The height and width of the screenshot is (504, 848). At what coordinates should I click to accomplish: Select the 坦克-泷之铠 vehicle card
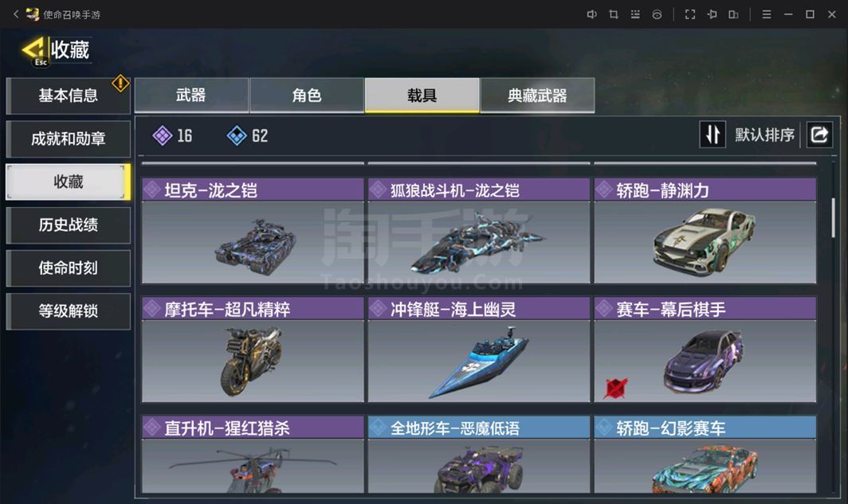click(253, 231)
